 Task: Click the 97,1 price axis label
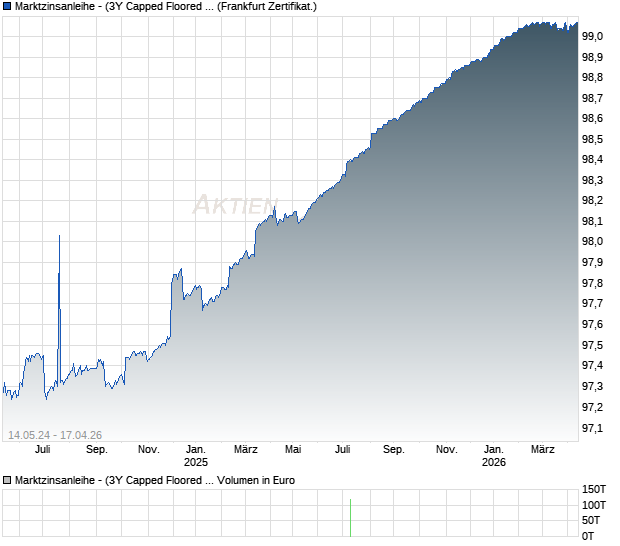(593, 428)
